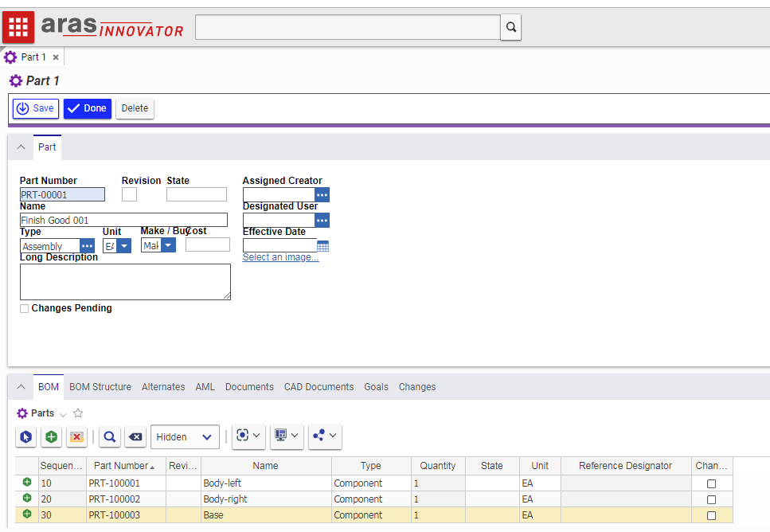Click the green add new part icon
Screen dimensions: 770x532
51,436
